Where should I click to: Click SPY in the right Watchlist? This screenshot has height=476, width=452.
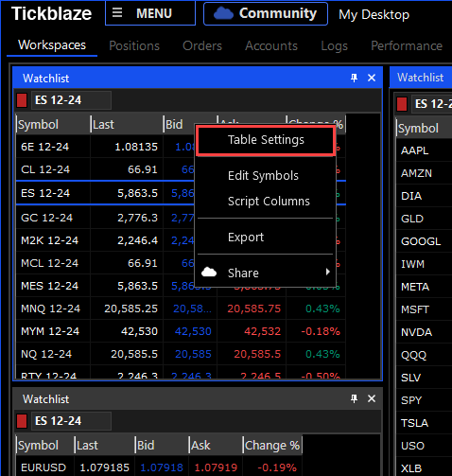click(x=411, y=400)
